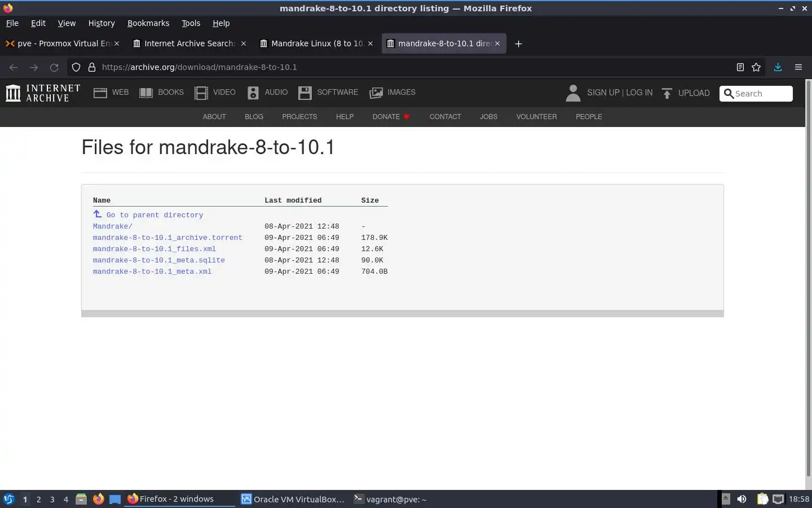Show tracking protection shield info

pyautogui.click(x=76, y=67)
